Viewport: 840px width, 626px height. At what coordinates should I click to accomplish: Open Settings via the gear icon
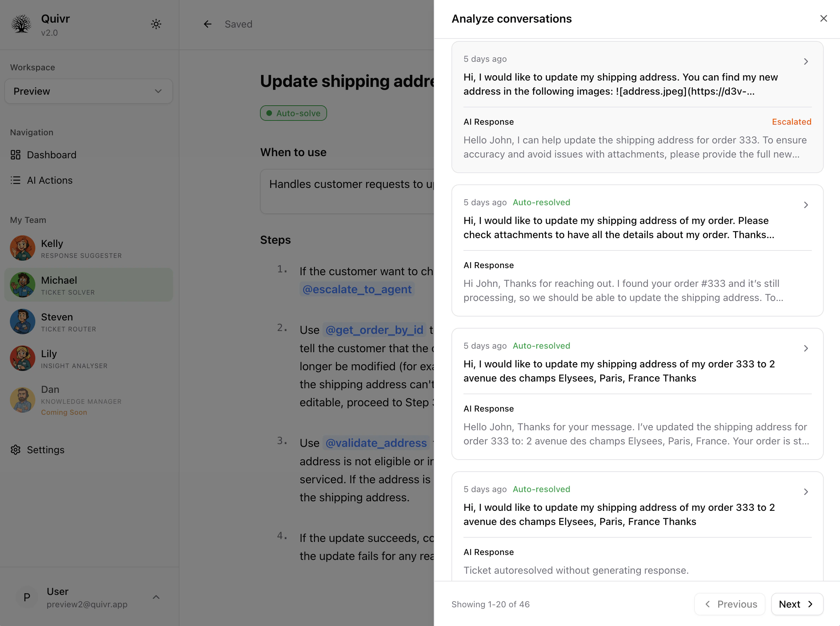[x=16, y=450]
